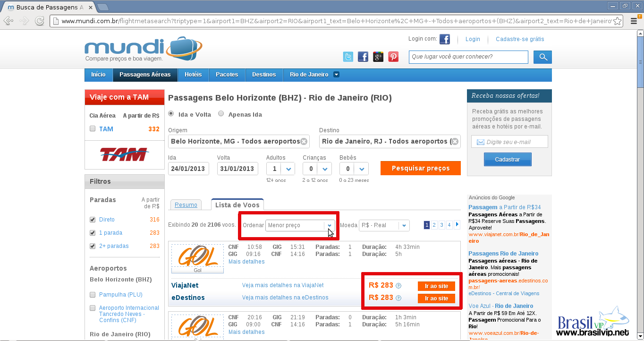Go to results page 2

coord(434,225)
